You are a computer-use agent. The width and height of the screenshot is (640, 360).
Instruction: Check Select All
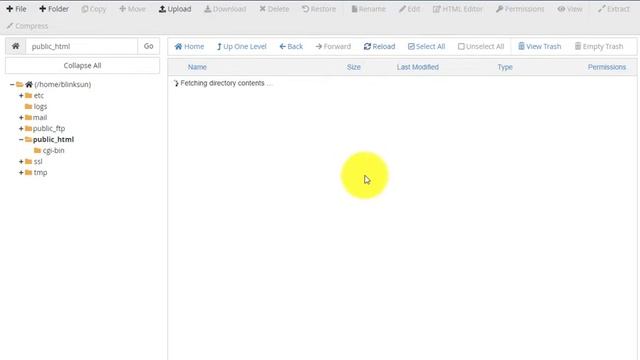(426, 47)
